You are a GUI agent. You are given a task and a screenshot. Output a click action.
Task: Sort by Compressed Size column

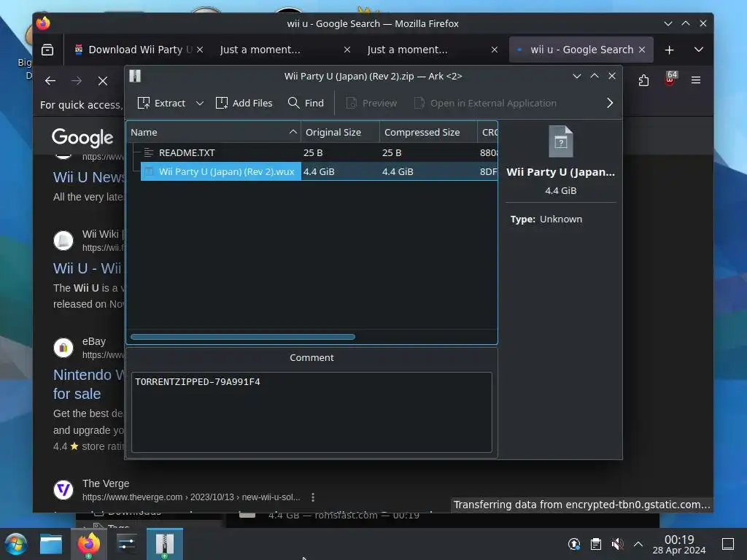click(x=428, y=133)
